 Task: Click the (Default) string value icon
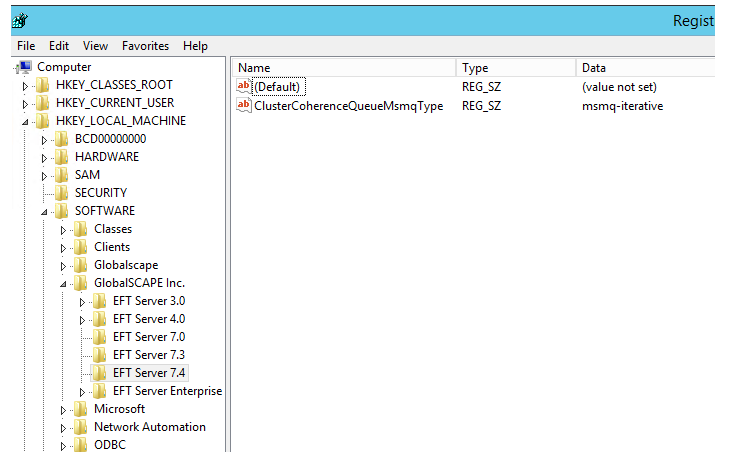point(244,87)
